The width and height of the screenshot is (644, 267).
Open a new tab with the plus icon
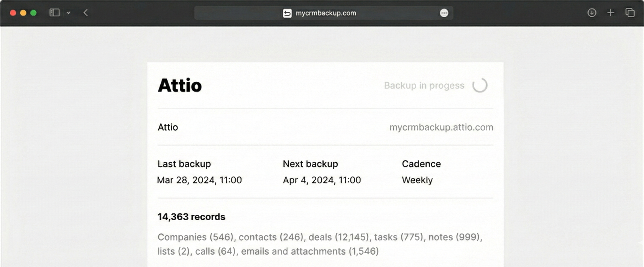pos(611,13)
